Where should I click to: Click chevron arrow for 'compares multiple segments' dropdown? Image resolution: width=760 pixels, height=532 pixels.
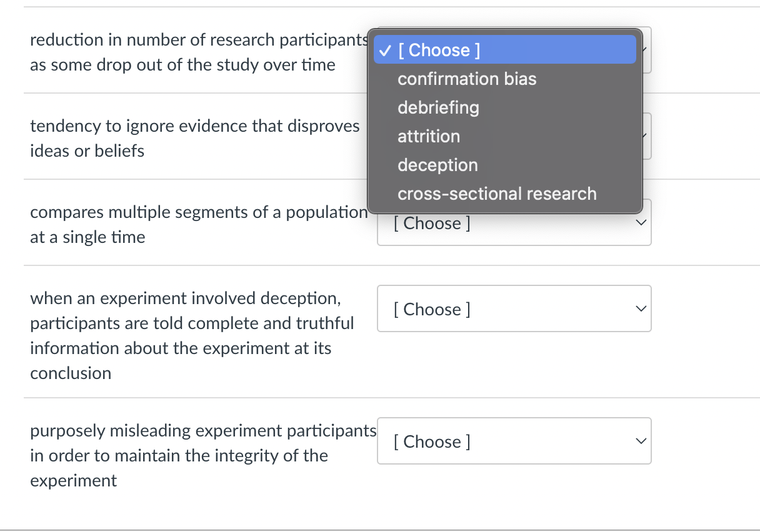pos(639,223)
